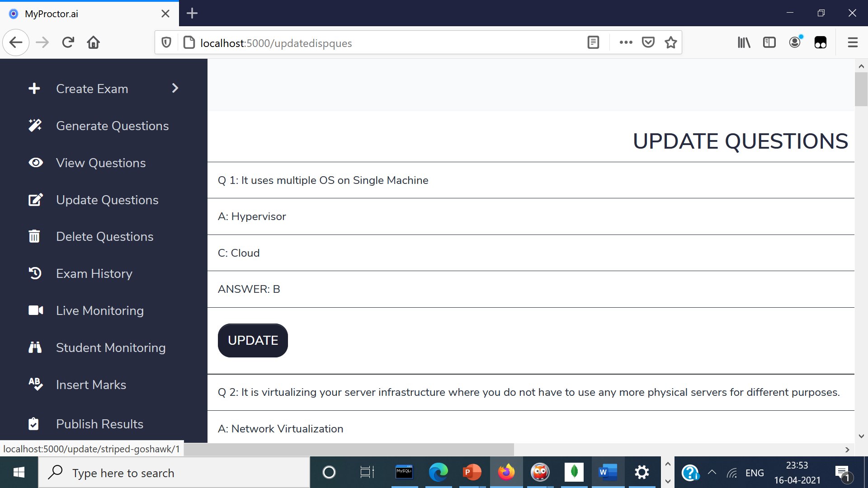Bookmark this page with the star
Screen dimensions: 868x488
point(671,42)
